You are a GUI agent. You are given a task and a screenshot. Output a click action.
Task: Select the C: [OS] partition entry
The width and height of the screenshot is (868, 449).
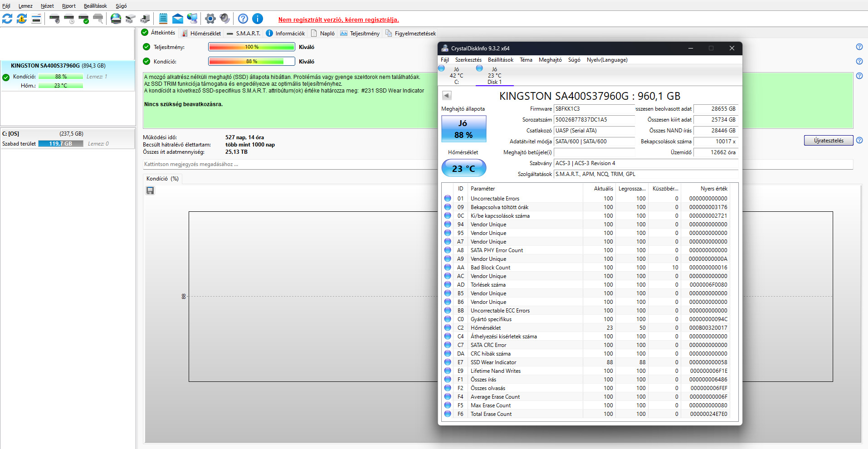pos(68,138)
